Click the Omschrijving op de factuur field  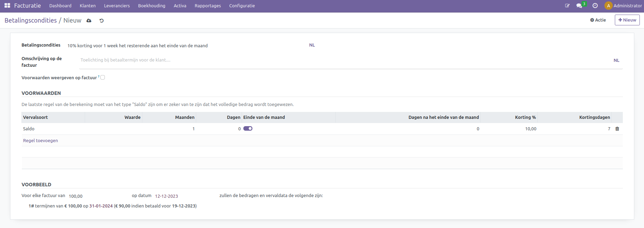pyautogui.click(x=344, y=60)
